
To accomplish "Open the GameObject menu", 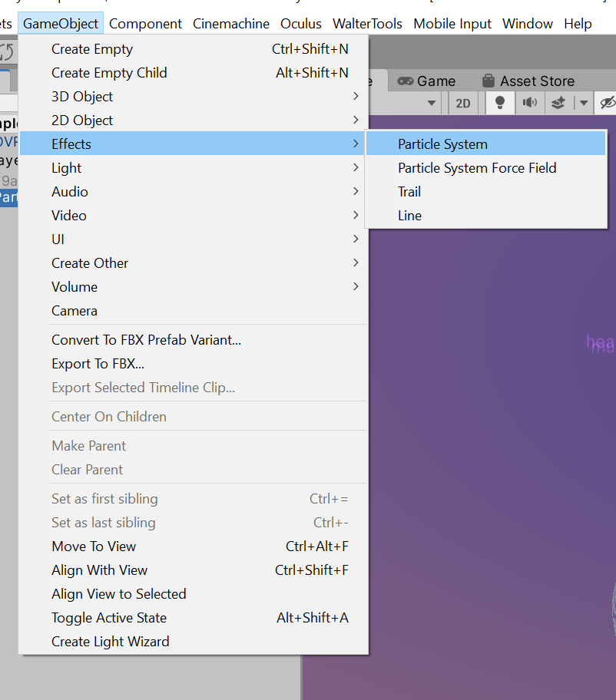I will click(61, 23).
